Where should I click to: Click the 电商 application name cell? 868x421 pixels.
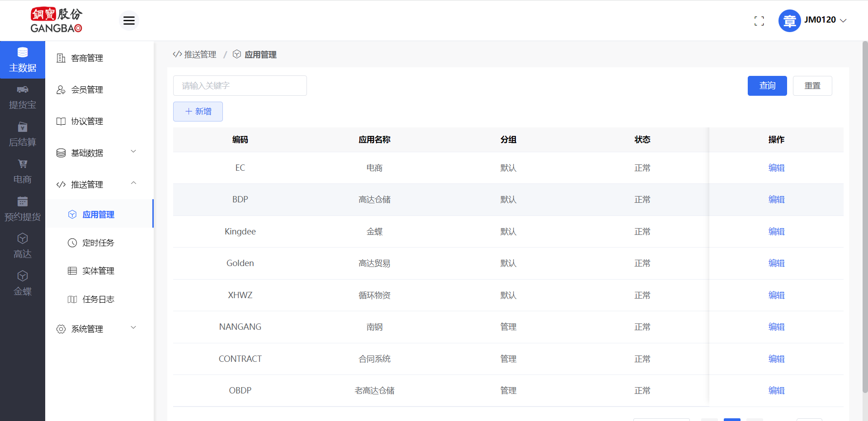pos(374,168)
